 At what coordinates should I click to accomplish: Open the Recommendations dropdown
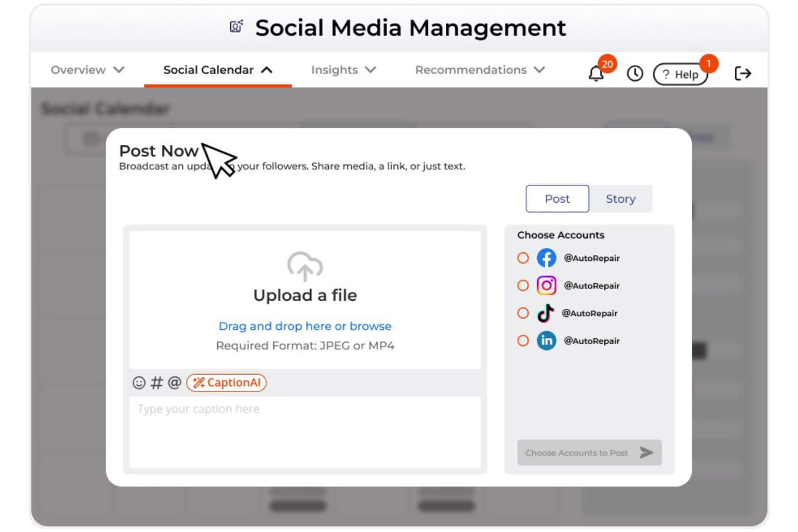click(x=478, y=70)
